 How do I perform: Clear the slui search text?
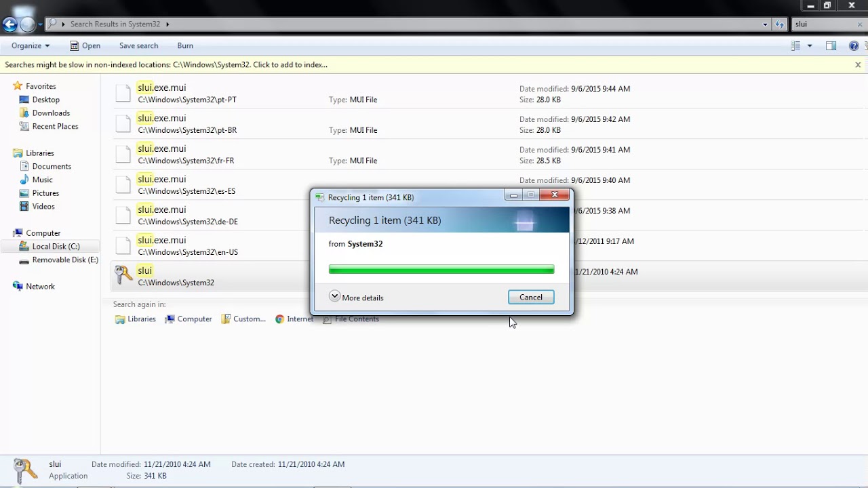point(859,24)
